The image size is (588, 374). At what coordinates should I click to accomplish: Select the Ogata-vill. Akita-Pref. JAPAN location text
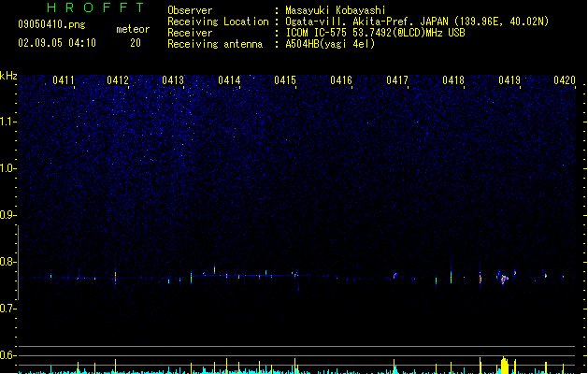[x=417, y=22]
